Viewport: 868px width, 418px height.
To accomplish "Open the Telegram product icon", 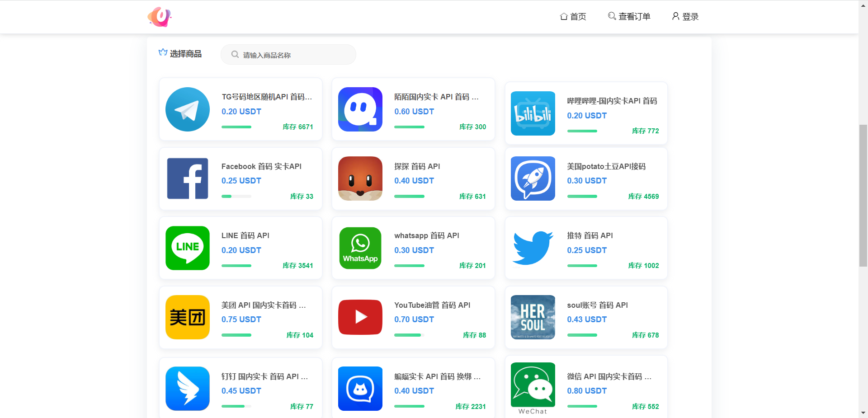I will click(188, 109).
